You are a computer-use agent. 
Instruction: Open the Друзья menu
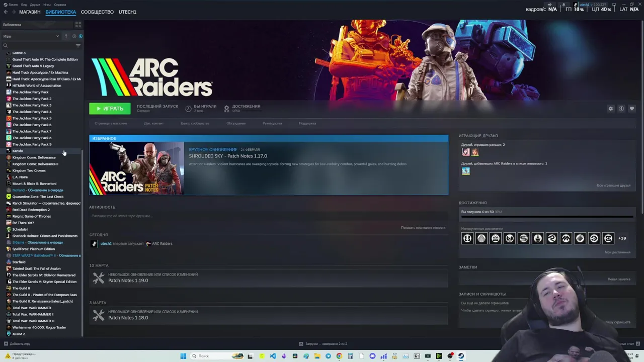point(35,5)
